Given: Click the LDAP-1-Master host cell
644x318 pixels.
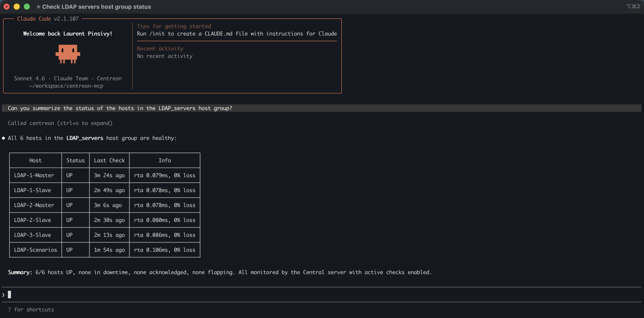Looking at the screenshot, I should [34, 175].
